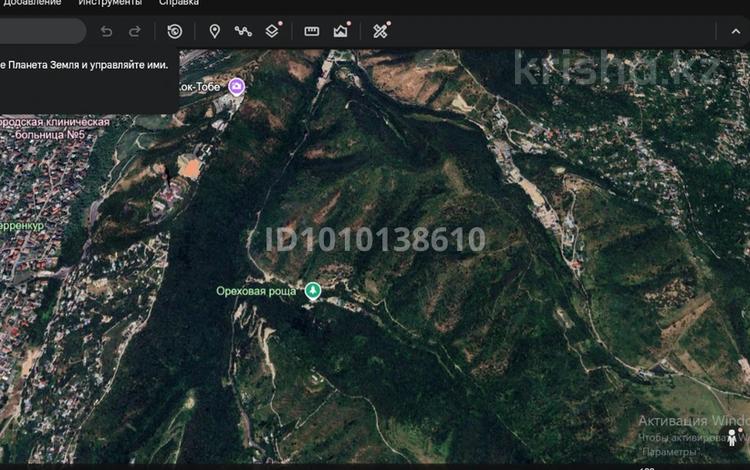Click the redo arrow in toolbar
This screenshot has width=750, height=470.
135,31
